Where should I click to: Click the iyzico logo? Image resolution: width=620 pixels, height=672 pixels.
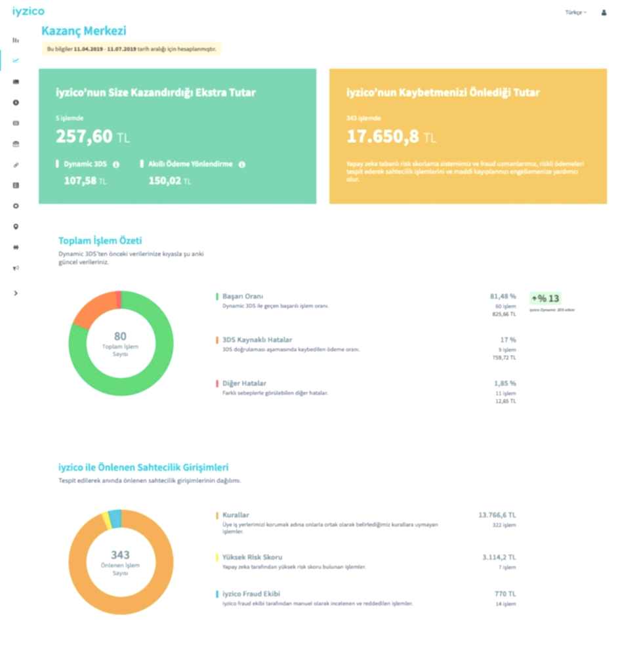28,12
